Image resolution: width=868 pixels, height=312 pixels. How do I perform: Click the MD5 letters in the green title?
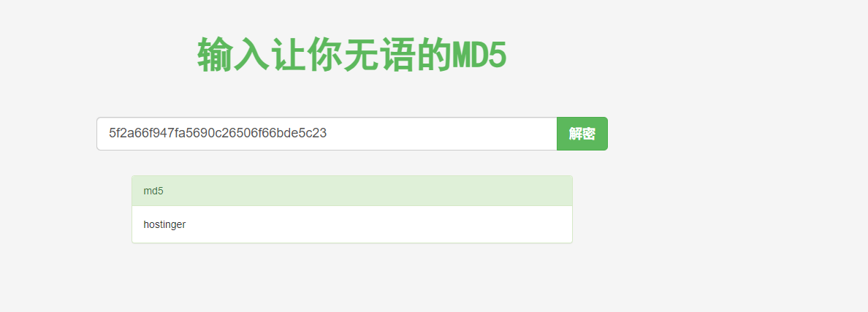click(479, 55)
